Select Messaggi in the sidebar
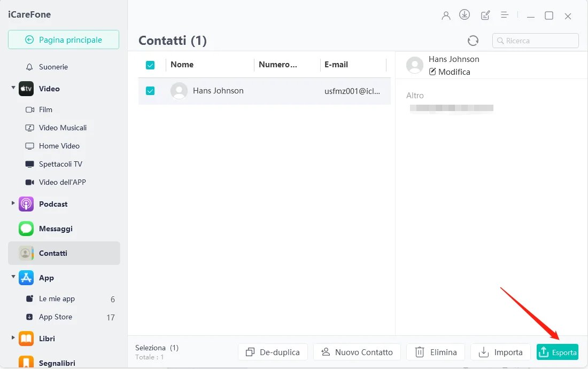 [x=56, y=228]
